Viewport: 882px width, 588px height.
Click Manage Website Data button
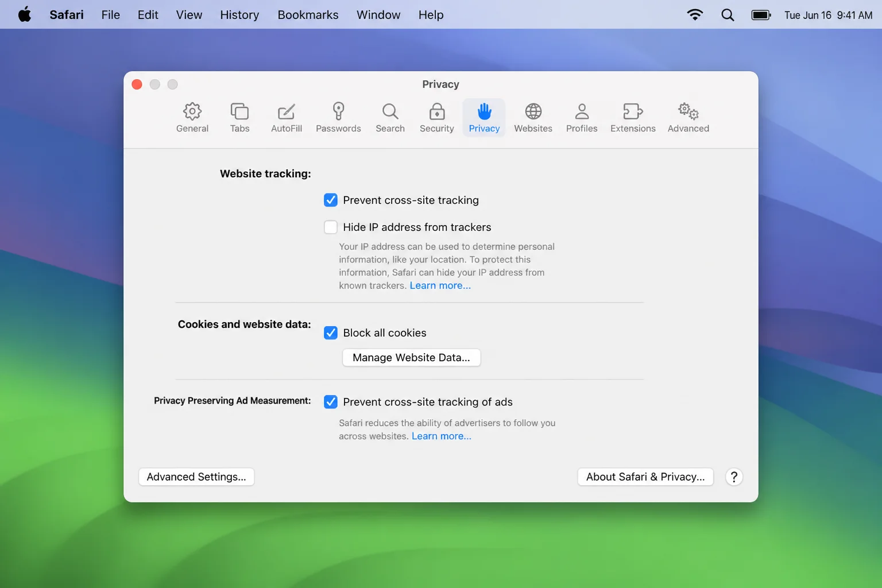[411, 357]
